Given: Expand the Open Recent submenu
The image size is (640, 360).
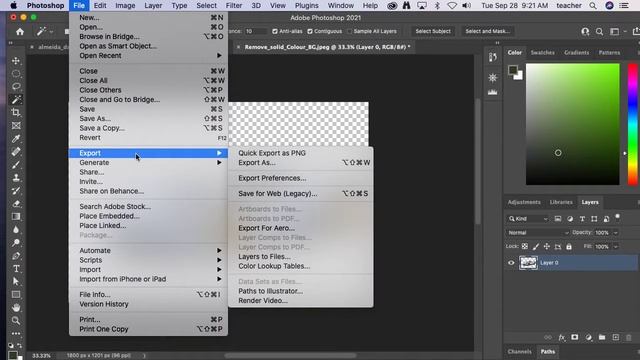Looking at the screenshot, I should 149,56.
